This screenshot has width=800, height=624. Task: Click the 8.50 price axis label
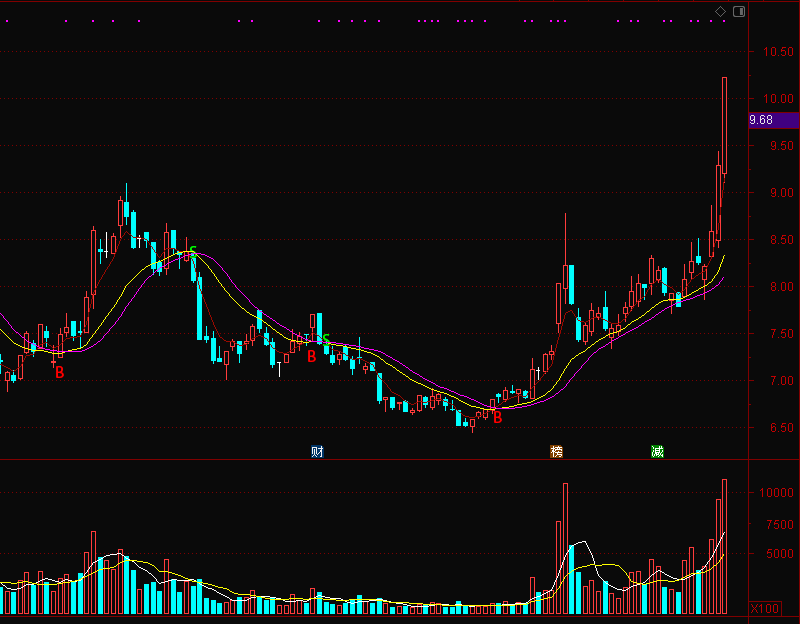tap(782, 239)
